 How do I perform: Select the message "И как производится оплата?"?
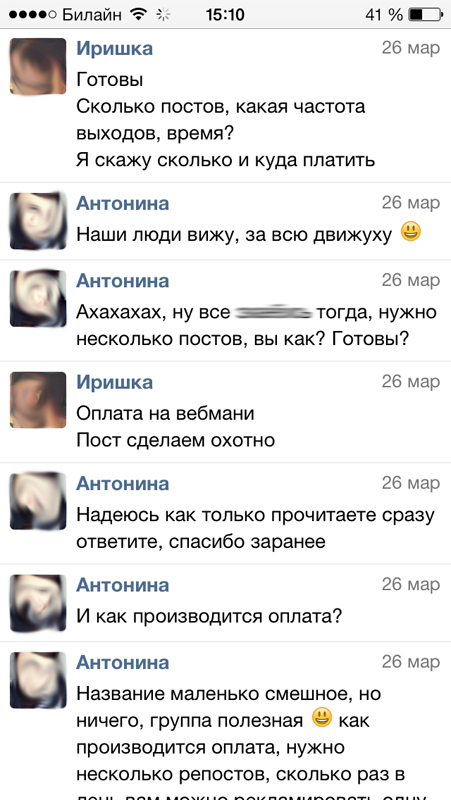[209, 617]
